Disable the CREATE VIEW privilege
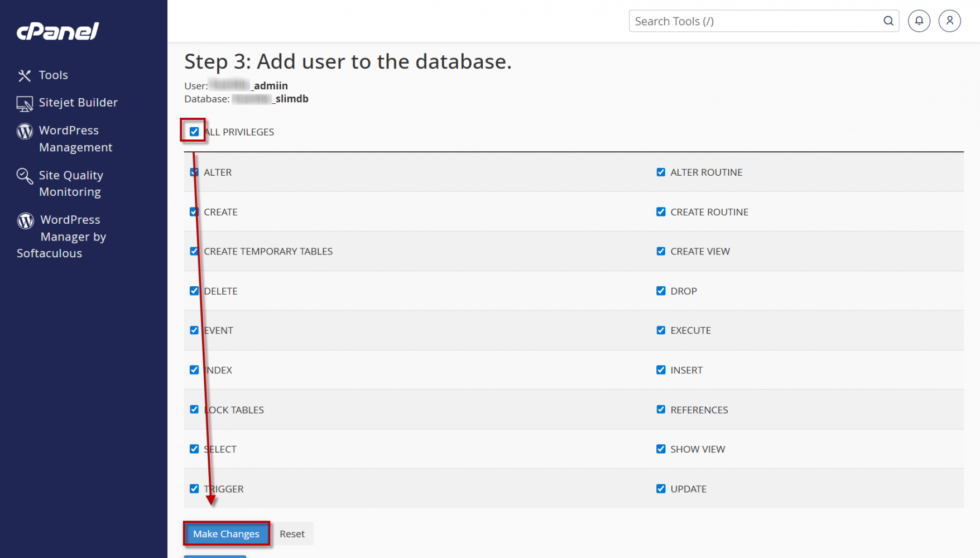 (661, 251)
